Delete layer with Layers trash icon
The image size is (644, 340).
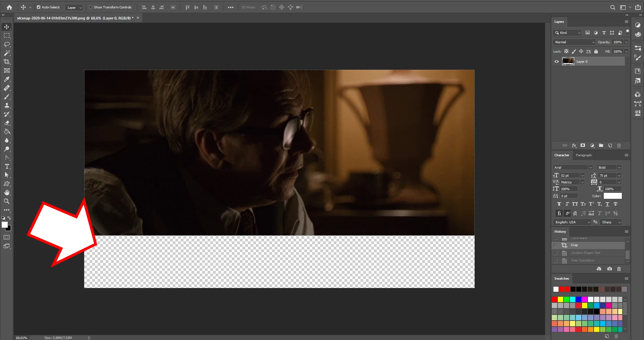[619, 146]
